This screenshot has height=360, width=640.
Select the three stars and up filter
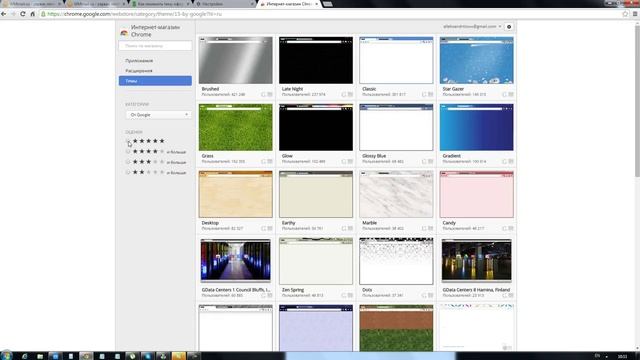(x=128, y=162)
